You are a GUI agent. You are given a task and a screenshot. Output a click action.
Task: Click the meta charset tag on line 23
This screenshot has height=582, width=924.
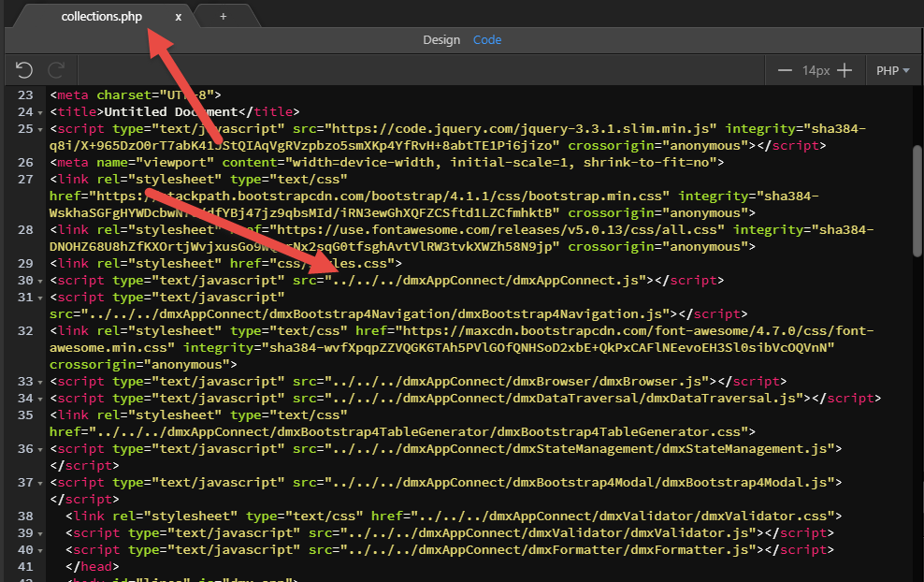[136, 95]
